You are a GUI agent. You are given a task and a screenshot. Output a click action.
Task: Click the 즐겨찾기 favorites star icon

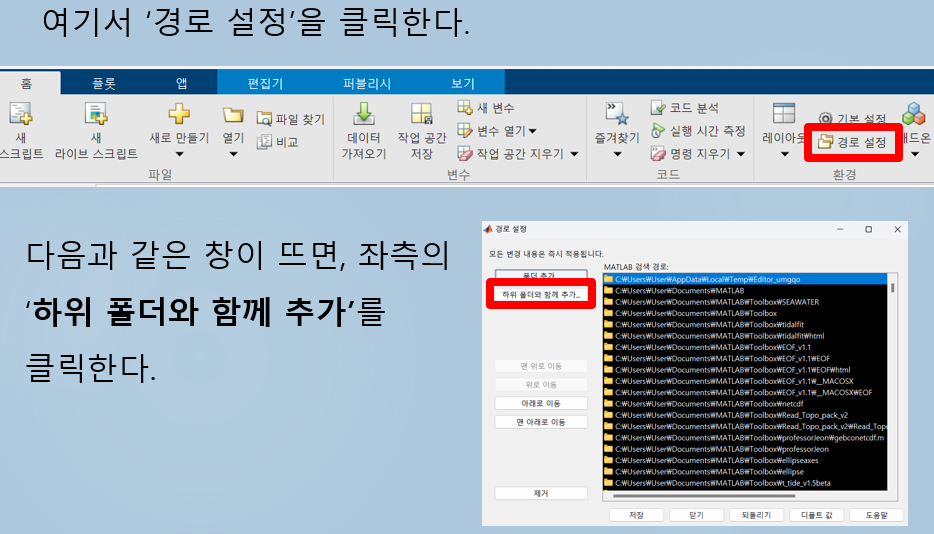(617, 113)
